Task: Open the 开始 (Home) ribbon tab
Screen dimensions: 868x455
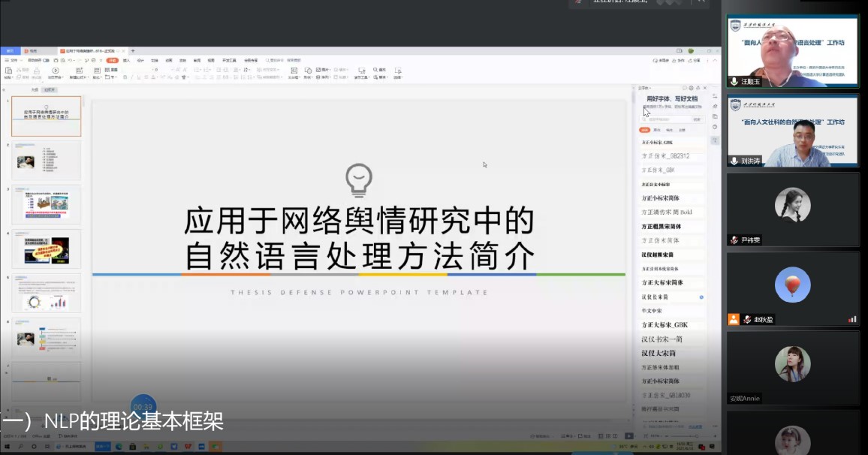Action: [112, 60]
